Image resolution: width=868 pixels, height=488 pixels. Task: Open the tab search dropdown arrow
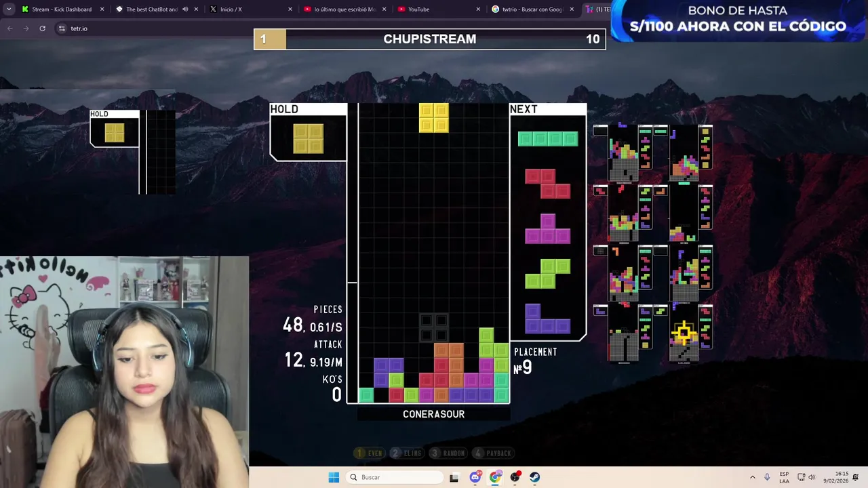pos(9,9)
